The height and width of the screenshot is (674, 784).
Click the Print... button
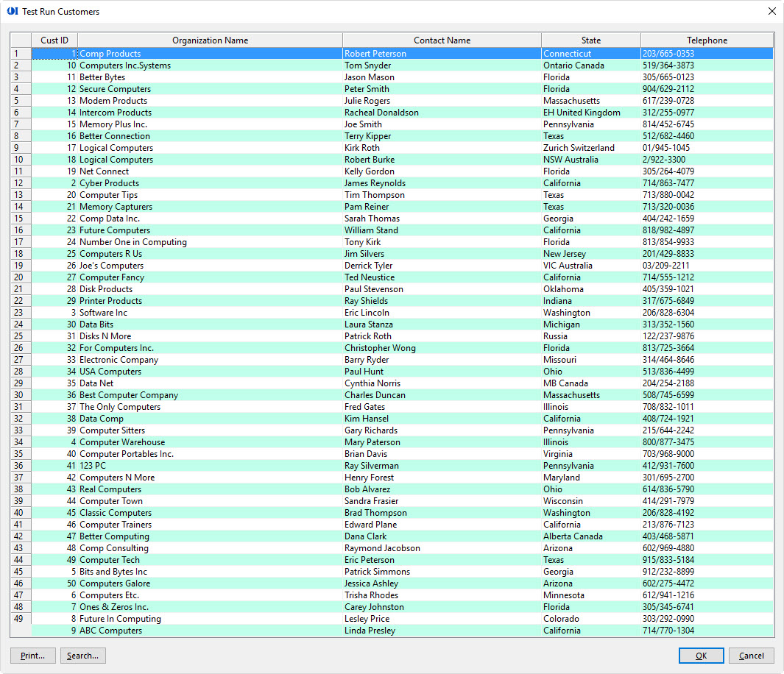tap(32, 656)
